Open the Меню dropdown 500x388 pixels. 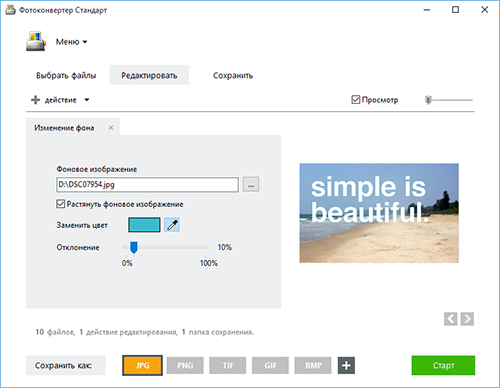[71, 42]
